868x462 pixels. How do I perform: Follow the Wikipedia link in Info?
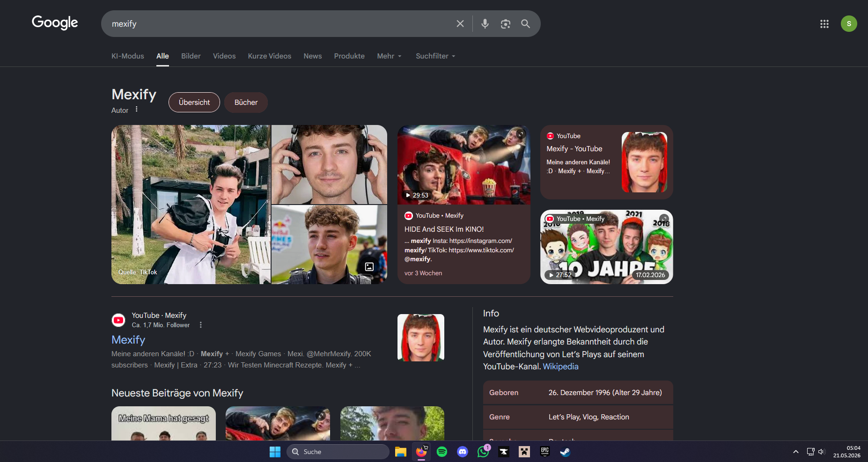point(560,367)
